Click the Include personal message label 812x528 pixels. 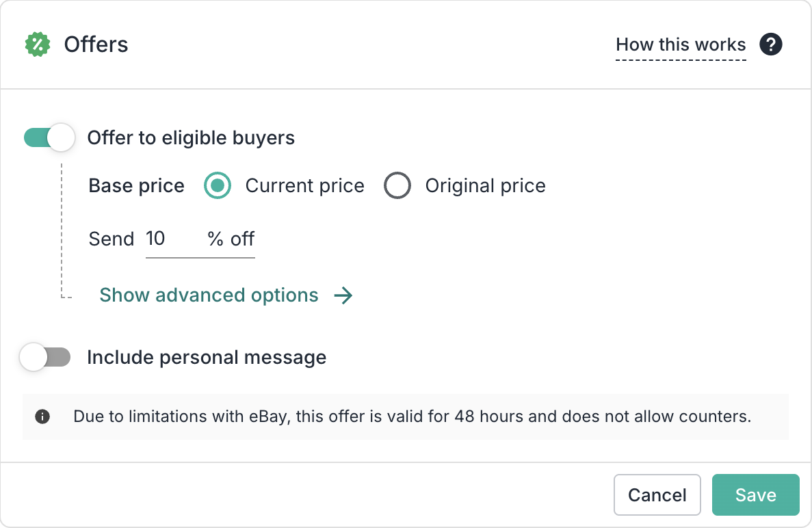[207, 358]
